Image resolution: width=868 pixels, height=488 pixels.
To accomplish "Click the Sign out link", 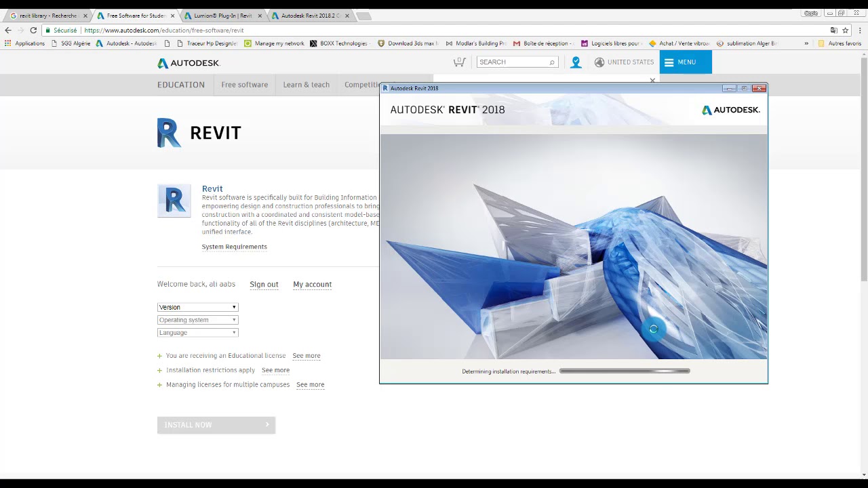I will click(x=264, y=285).
